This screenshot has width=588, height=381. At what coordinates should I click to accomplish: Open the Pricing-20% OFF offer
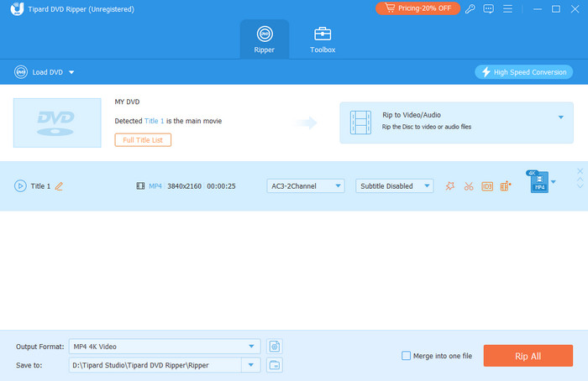(x=417, y=8)
